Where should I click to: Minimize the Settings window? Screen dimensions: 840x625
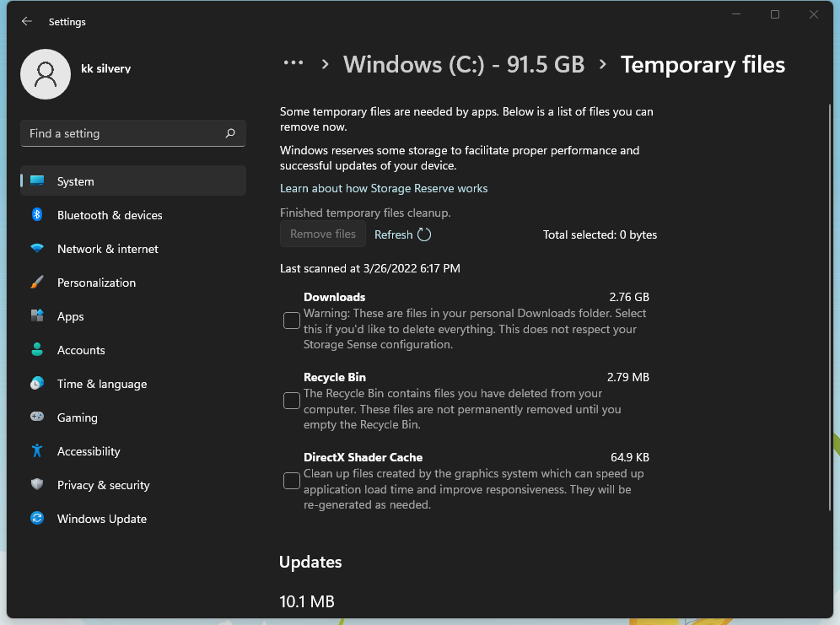click(736, 14)
